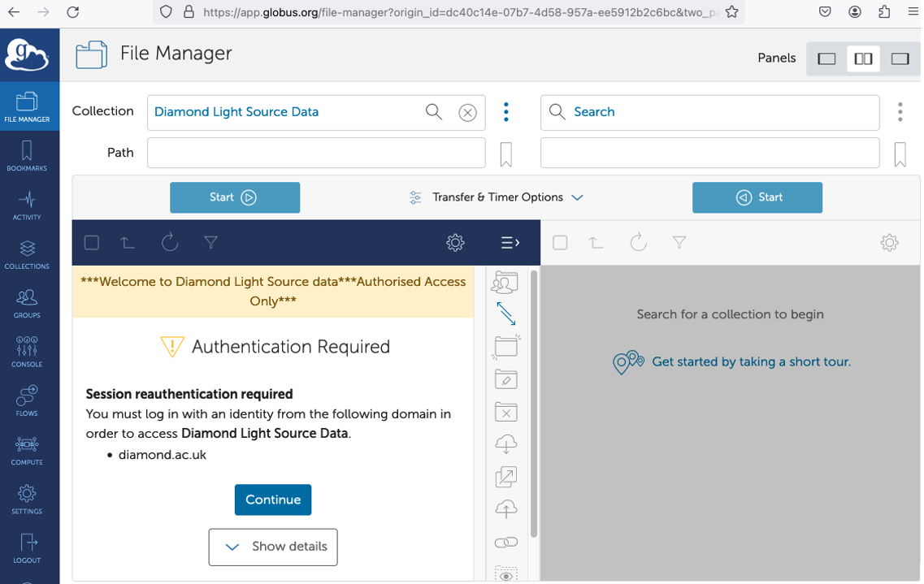Click the Rename folder pencil icon
The width and height of the screenshot is (924, 584).
[506, 379]
